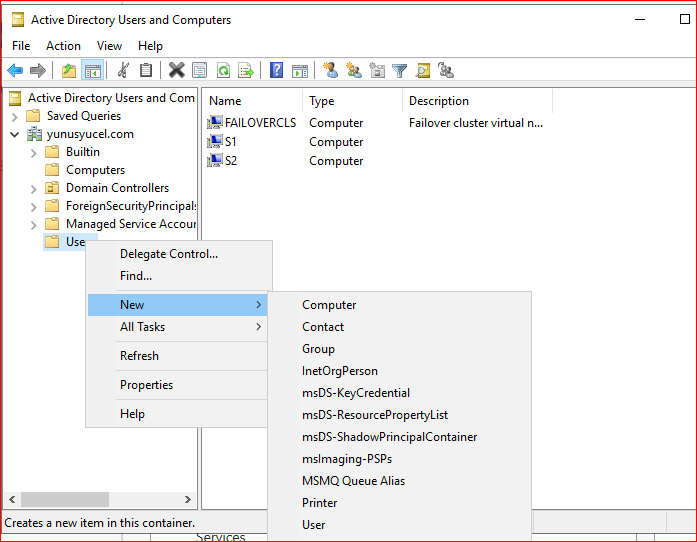Screen dimensions: 697x542
Task: Click tree pane scroll right arrow
Action: (x=188, y=499)
